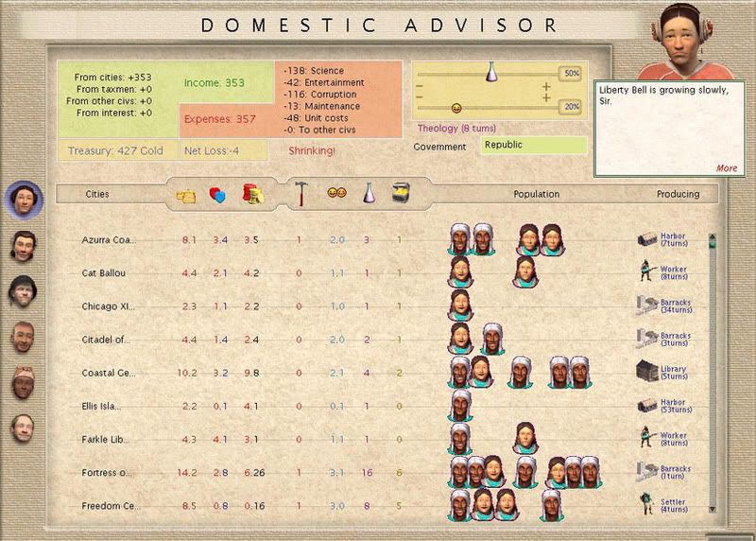Click the lone citizen head of Ellis Isla...
This screenshot has height=541, width=756.
[460, 406]
